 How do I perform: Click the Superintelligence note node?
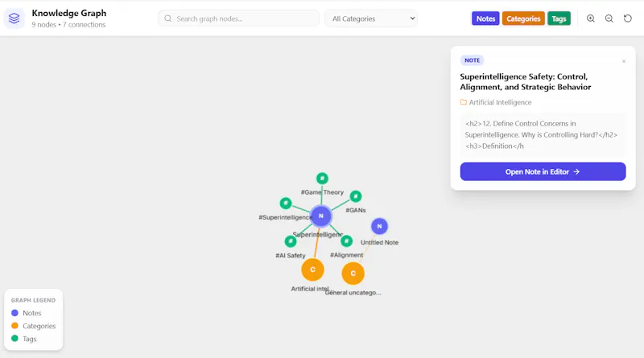coord(320,216)
